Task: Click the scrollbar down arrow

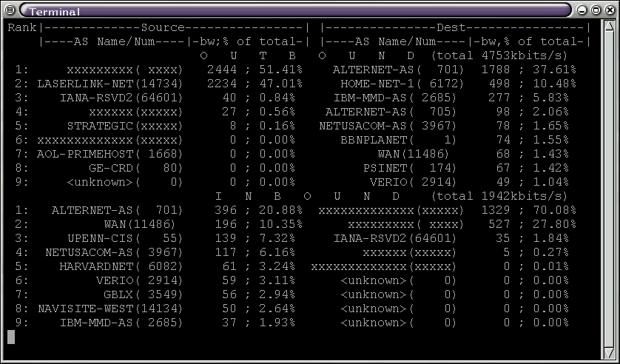Action: click(x=609, y=352)
